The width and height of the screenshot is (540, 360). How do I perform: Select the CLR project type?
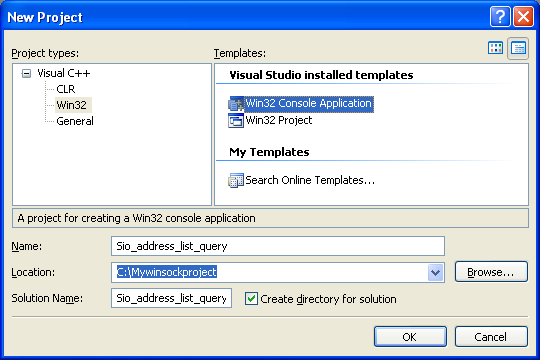tap(66, 89)
